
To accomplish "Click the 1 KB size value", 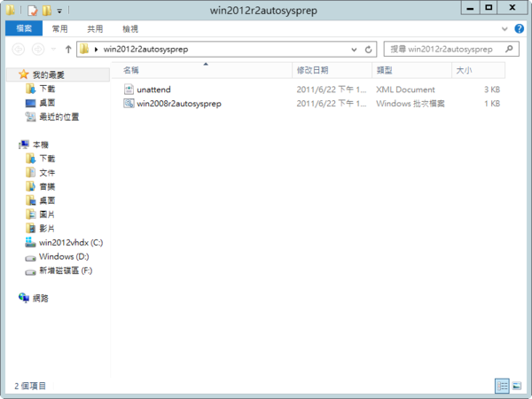I will coord(492,104).
